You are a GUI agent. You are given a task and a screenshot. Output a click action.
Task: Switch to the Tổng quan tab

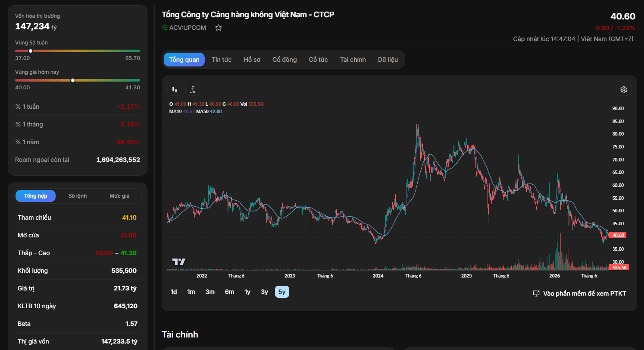click(x=184, y=60)
